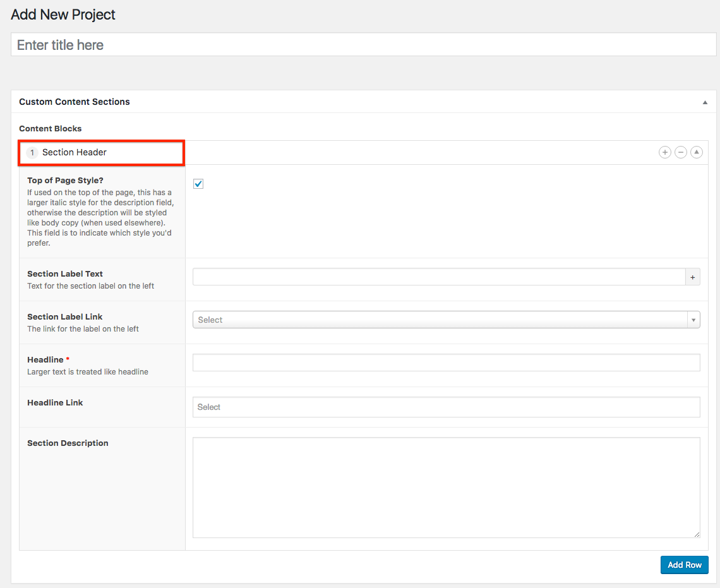This screenshot has width=720, height=588.
Task: Click the Headline text input
Action: [x=446, y=363]
